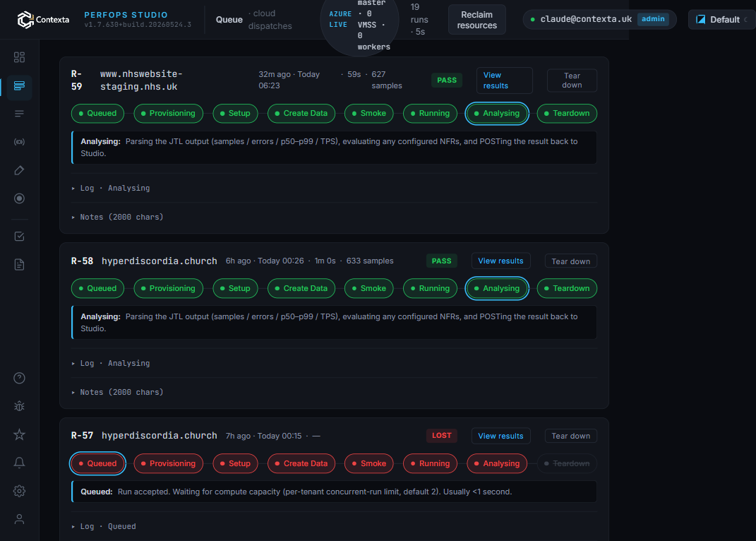The width and height of the screenshot is (756, 541).
Task: Select the active Queue icon in sidebar
Action: [19, 86]
